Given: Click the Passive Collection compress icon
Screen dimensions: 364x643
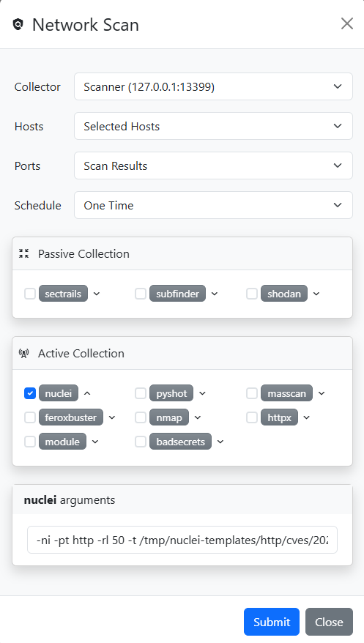Looking at the screenshot, I should pyautogui.click(x=23, y=253).
